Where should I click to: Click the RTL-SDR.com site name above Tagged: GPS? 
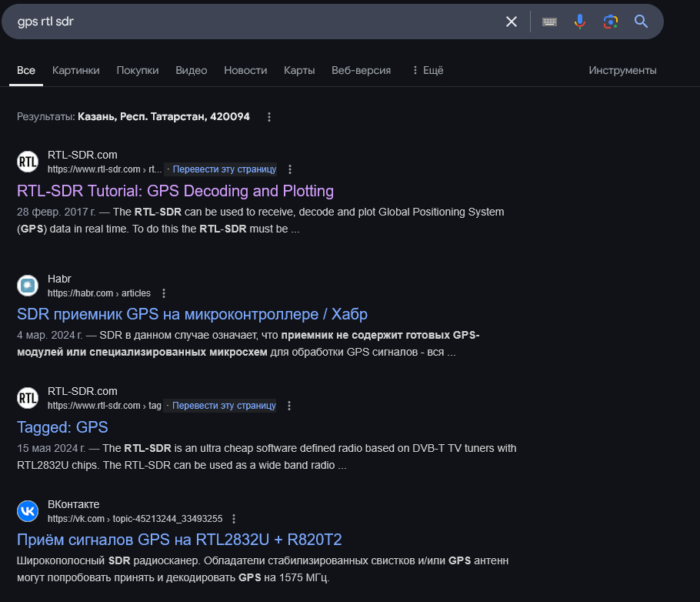[x=82, y=392]
